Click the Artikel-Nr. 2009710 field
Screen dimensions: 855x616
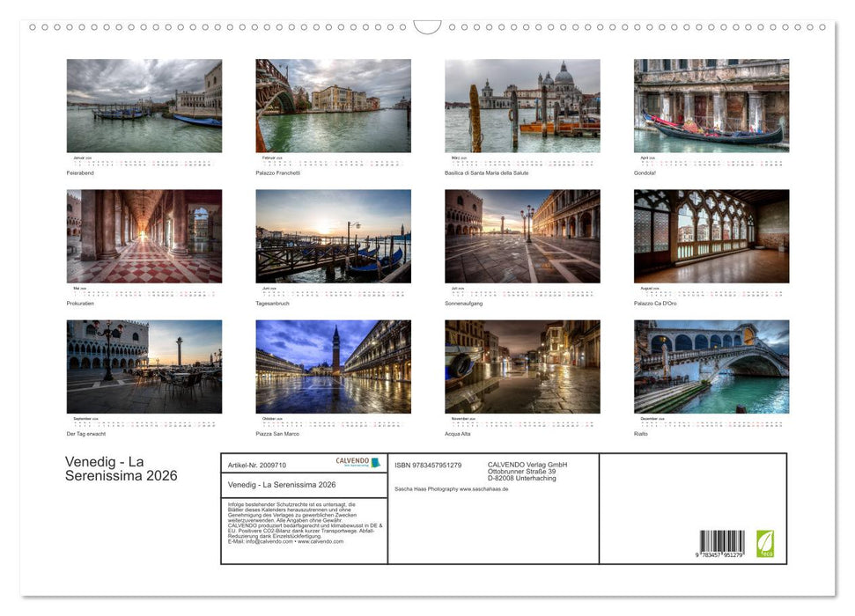257,464
